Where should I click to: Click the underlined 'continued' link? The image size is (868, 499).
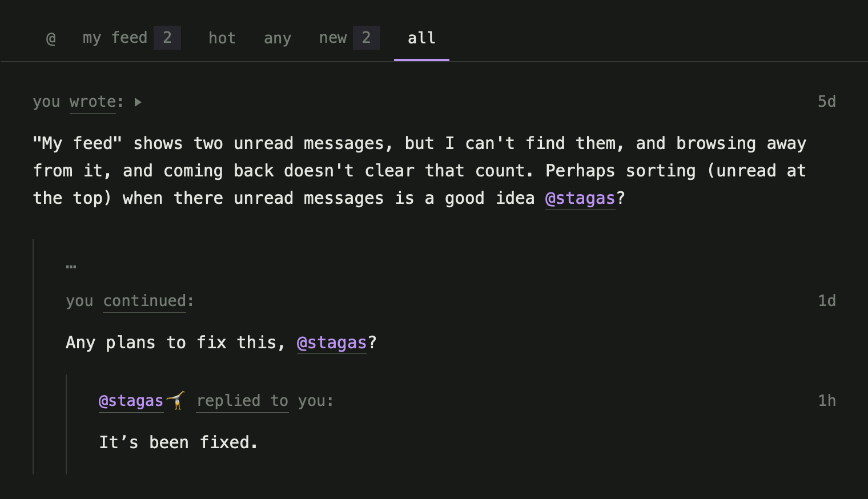tap(144, 301)
